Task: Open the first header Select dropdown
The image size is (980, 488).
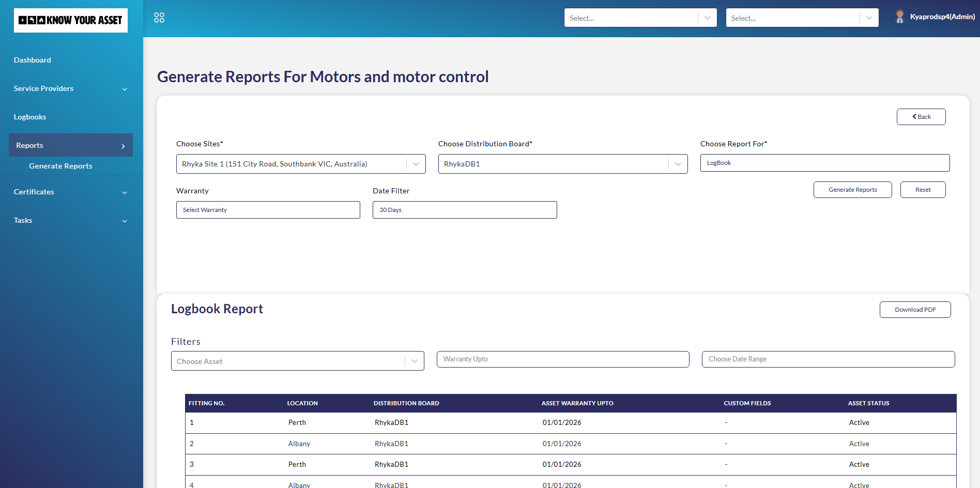Action: (x=640, y=18)
